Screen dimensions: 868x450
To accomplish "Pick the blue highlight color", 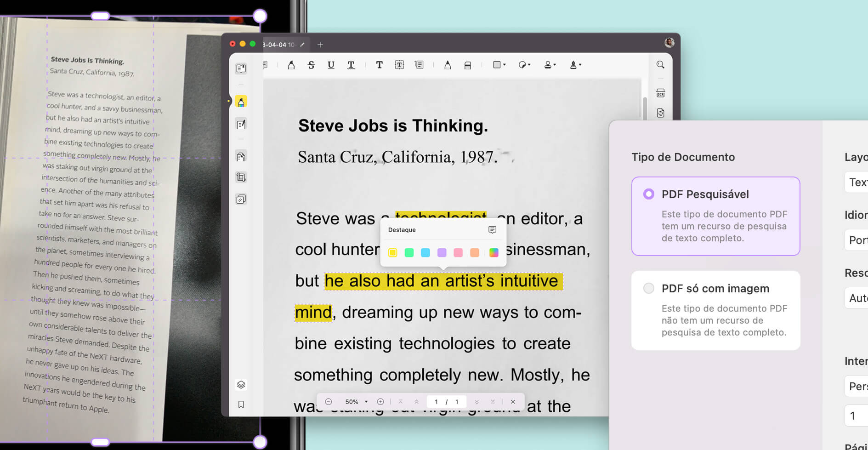I will pos(425,252).
